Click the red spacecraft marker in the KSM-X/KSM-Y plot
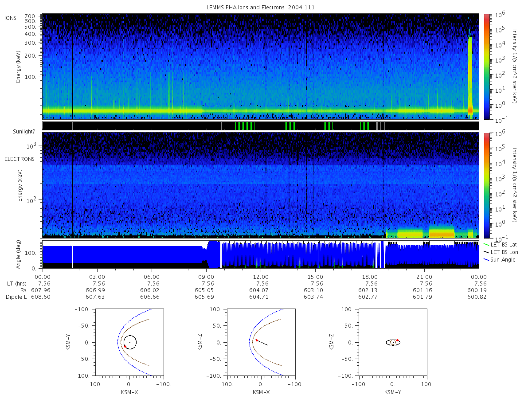This screenshot has width=532, height=399. click(125, 346)
